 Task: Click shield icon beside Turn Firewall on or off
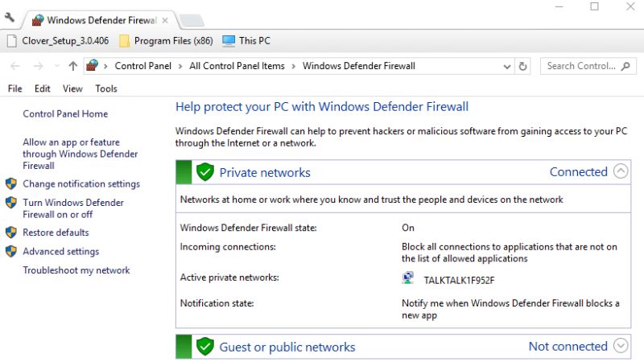[x=11, y=203]
